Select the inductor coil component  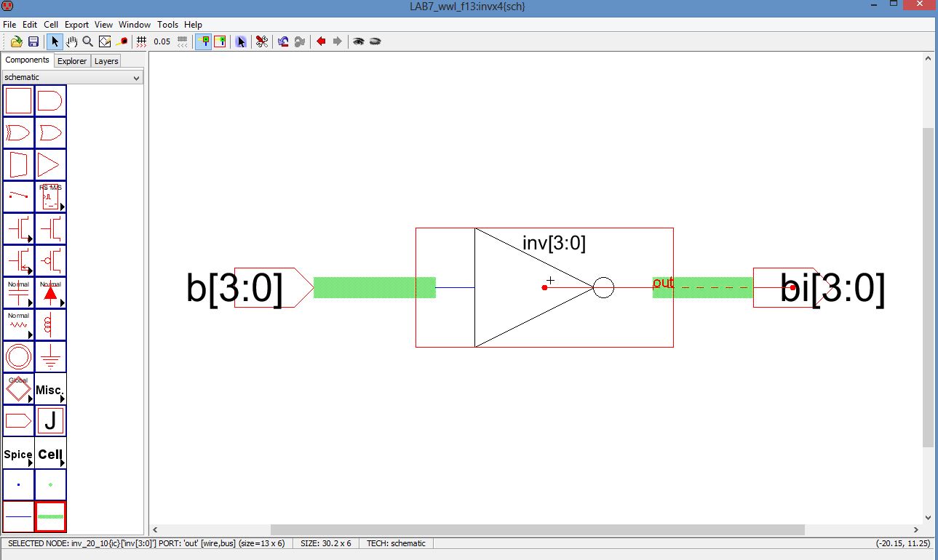(50, 325)
